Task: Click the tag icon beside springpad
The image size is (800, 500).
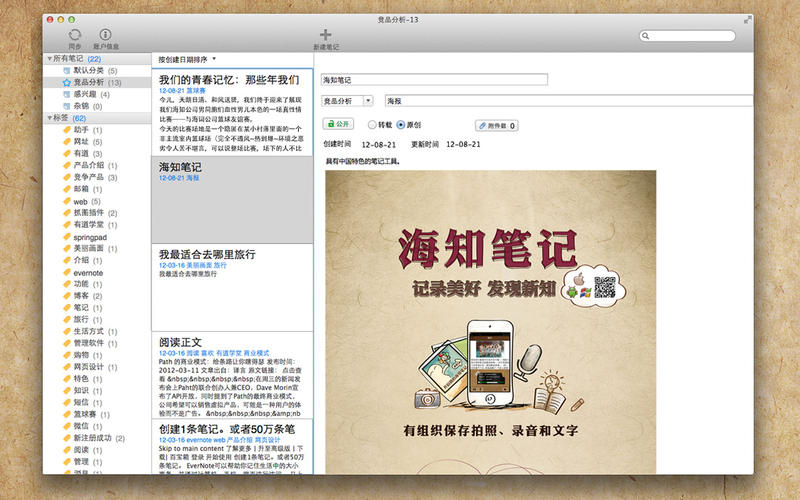Action: point(66,237)
